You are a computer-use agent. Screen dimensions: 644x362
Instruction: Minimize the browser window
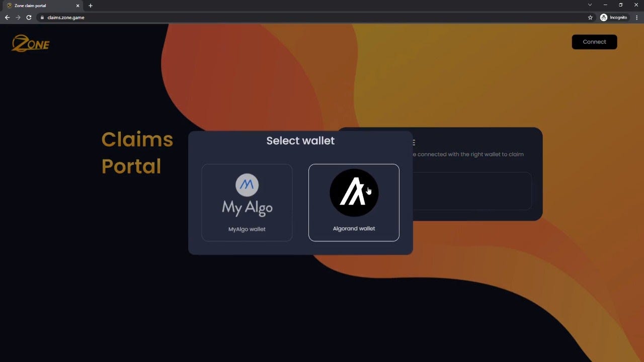coord(605,5)
